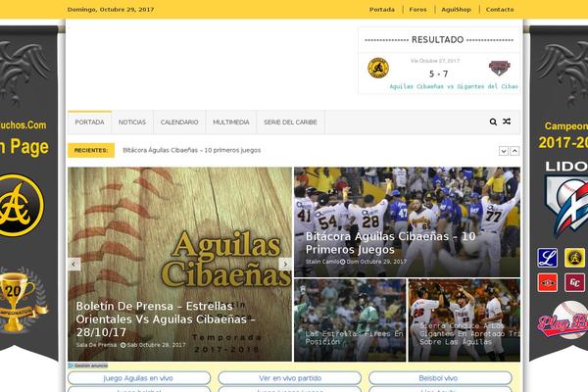Click the Play Ball baseball logo
This screenshot has width=588, height=392.
click(563, 320)
